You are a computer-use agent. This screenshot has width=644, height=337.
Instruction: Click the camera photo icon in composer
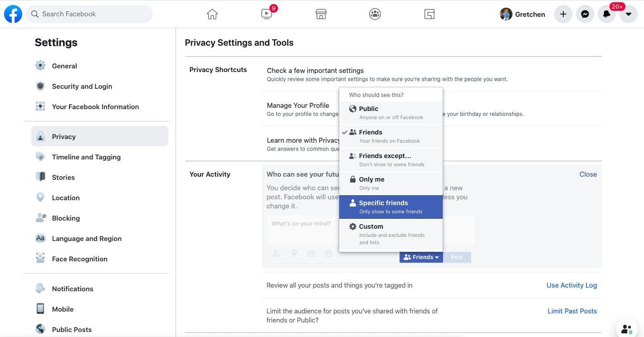tap(311, 254)
